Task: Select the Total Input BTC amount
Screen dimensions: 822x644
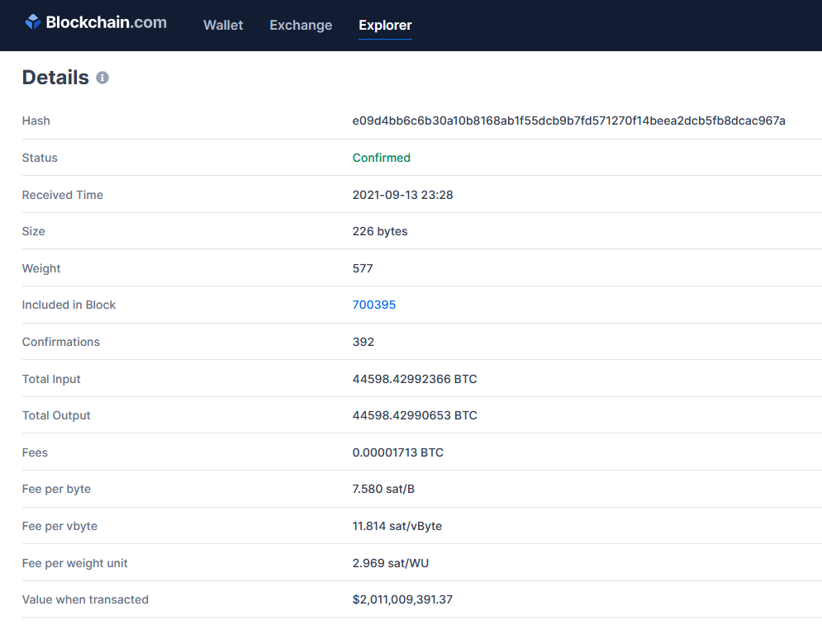Action: coord(415,379)
